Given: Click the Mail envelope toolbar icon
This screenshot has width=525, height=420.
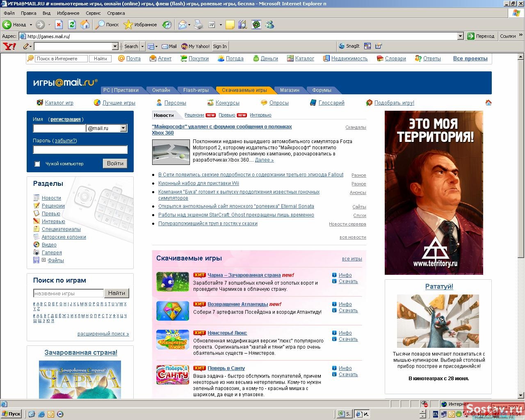Looking at the screenshot, I should [182, 25].
